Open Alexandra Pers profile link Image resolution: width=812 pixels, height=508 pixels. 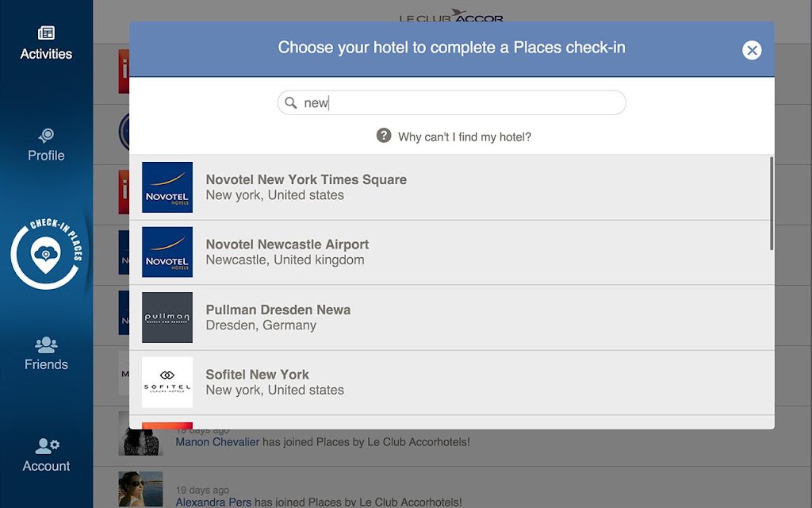(x=213, y=502)
